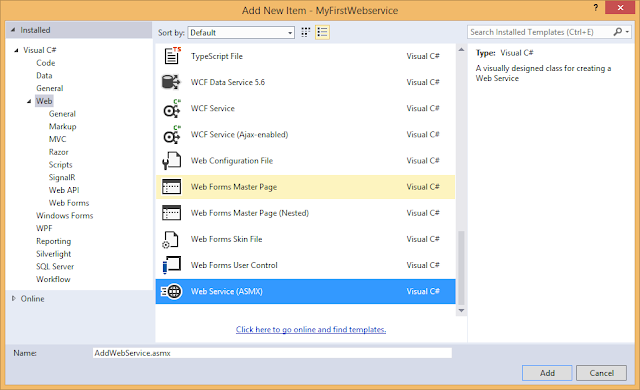Click the Installed header label
640x390 pixels.
35,30
